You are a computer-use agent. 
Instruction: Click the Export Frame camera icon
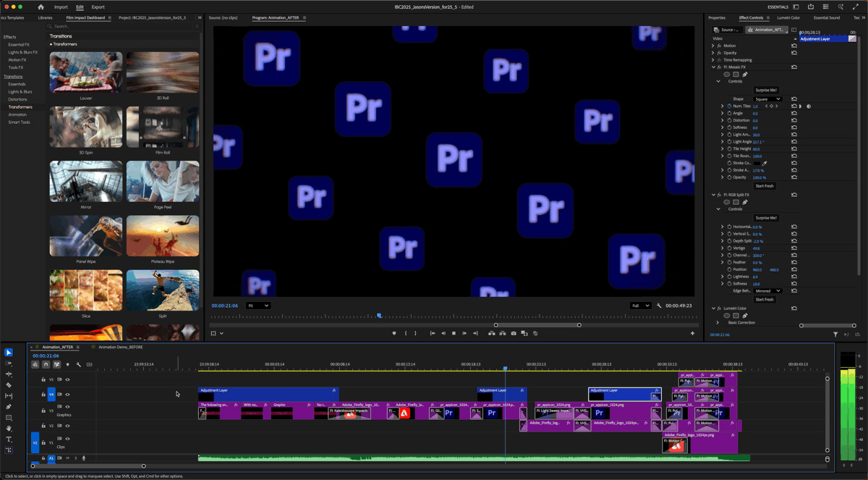tap(514, 333)
